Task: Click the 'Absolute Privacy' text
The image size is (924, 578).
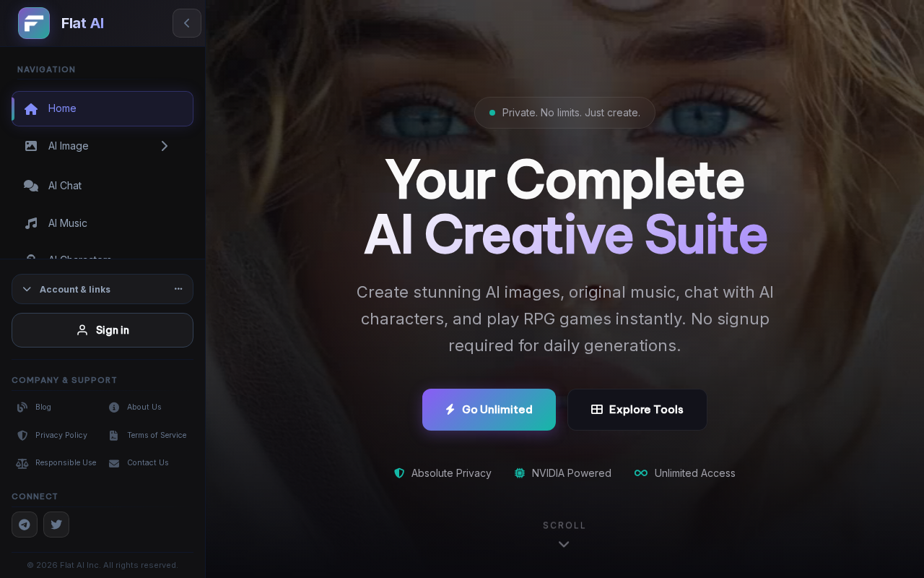Action: point(451,473)
